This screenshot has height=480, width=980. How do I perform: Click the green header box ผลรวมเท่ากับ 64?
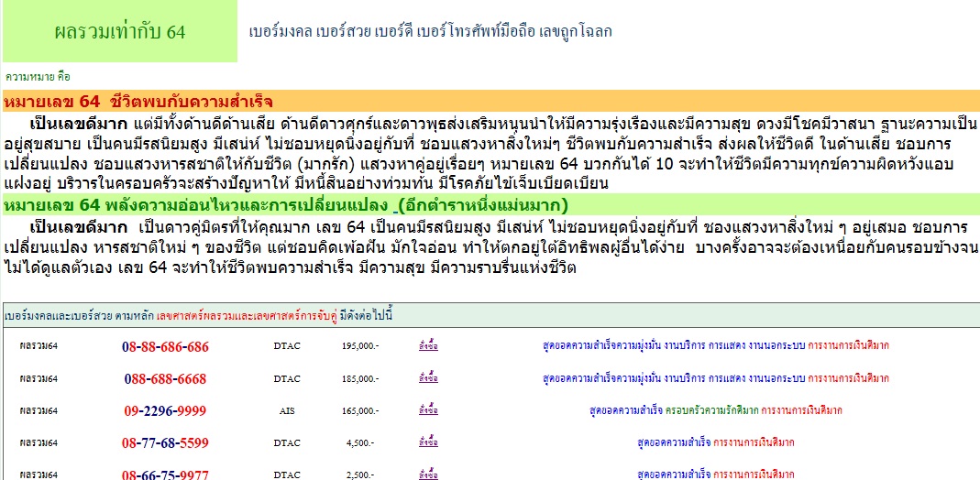[120, 31]
